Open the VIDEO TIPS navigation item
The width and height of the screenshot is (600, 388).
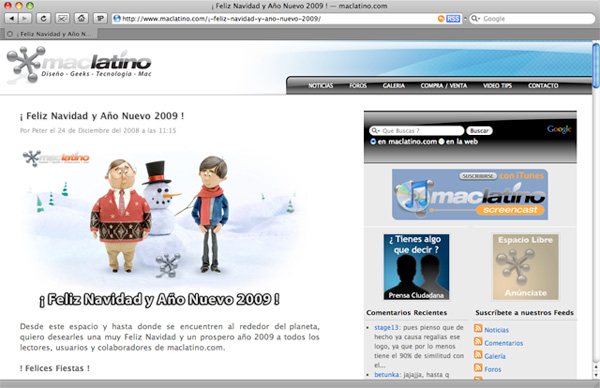pyautogui.click(x=497, y=86)
